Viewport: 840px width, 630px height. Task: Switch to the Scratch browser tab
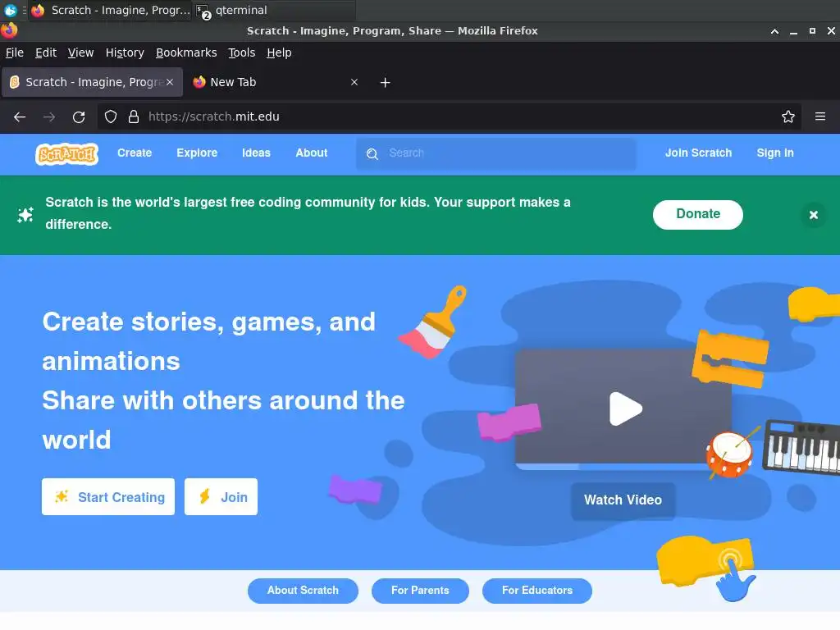pos(92,82)
